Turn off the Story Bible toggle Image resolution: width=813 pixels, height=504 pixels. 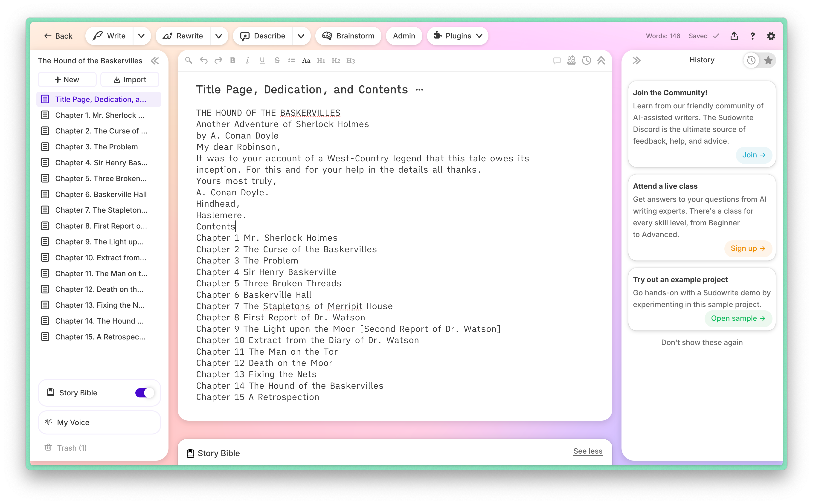point(144,393)
